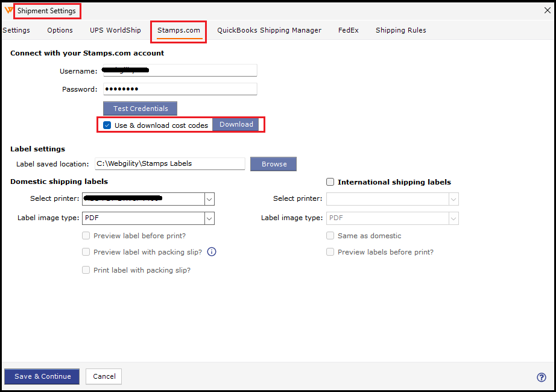Click the Test Credentials button
Image resolution: width=556 pixels, height=392 pixels.
pyautogui.click(x=141, y=109)
